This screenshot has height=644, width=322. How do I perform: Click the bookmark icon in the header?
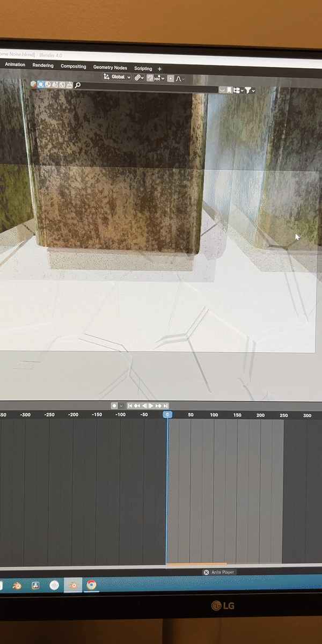point(229,90)
